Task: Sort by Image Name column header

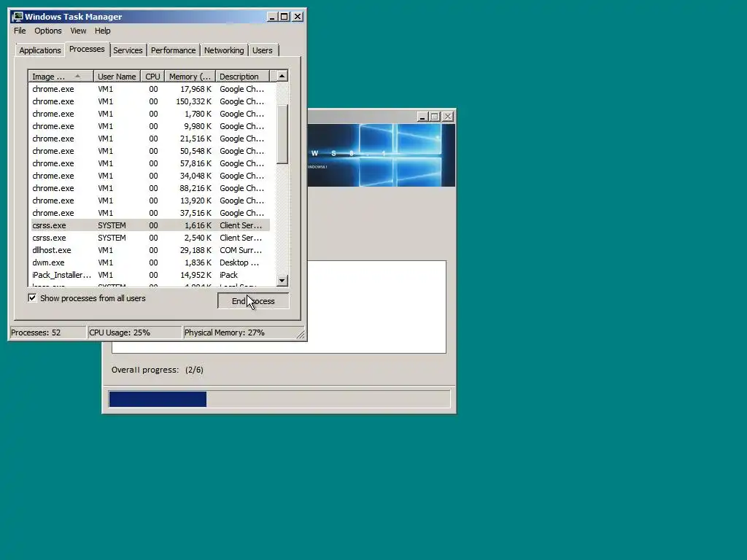Action: [61, 76]
